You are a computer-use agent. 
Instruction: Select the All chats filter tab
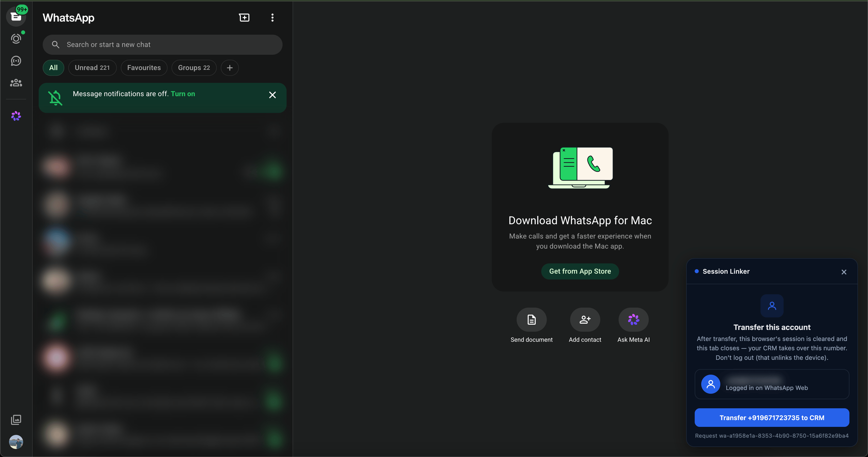(53, 68)
